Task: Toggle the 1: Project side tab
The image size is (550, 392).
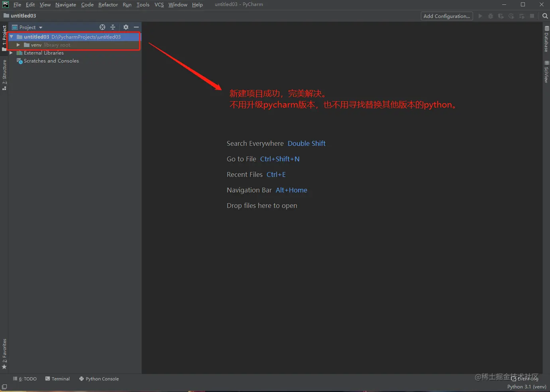Action: 4,38
